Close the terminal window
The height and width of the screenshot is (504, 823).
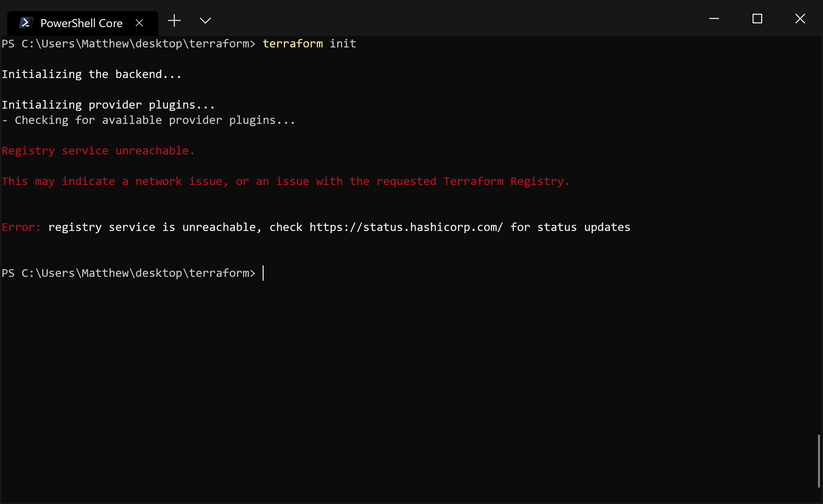(x=800, y=18)
